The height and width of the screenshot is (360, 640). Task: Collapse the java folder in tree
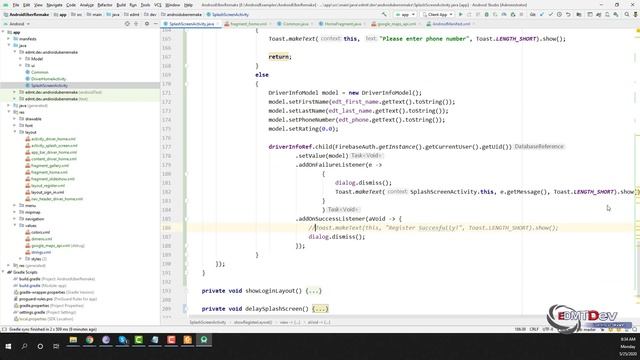(x=9, y=45)
